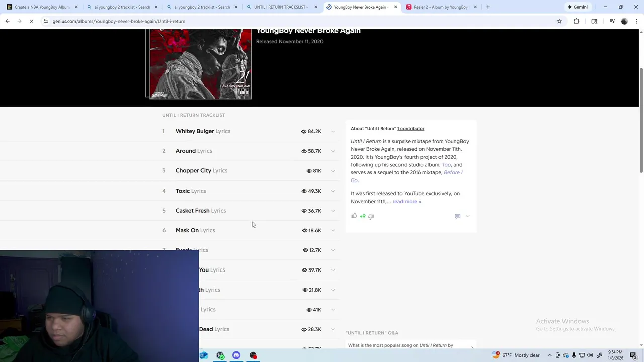Click the 'UNTIL I RETURN TRACKLIST' heading

[x=193, y=115]
